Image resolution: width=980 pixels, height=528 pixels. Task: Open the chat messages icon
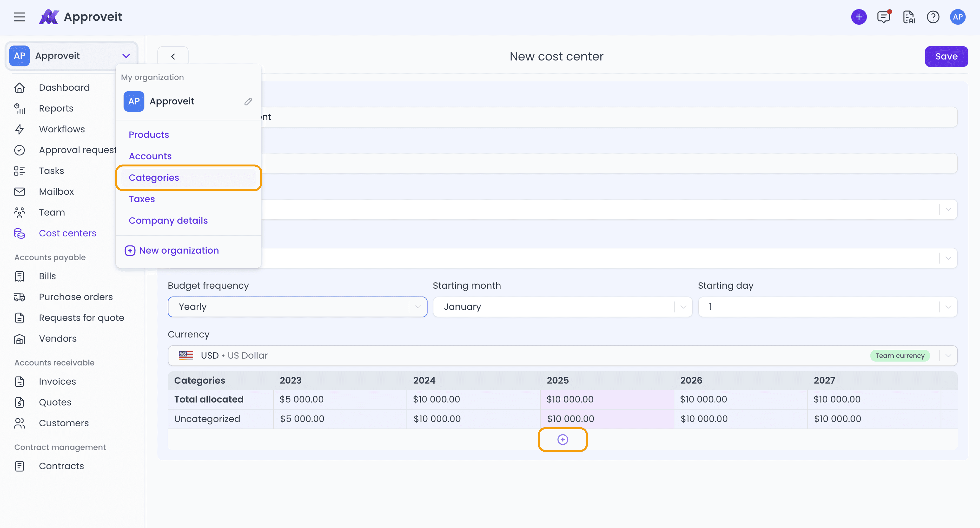pos(884,17)
